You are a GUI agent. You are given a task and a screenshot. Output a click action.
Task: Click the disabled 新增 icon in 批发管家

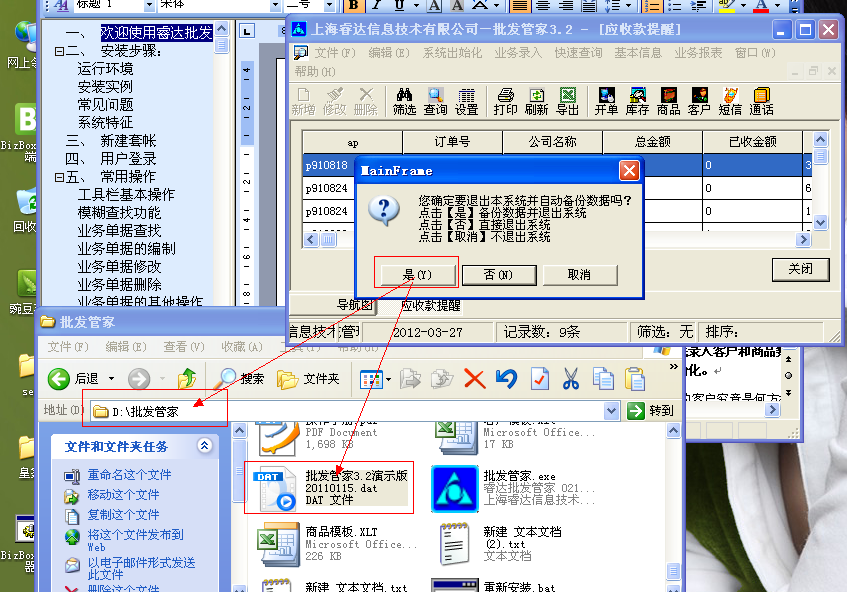click(x=304, y=96)
